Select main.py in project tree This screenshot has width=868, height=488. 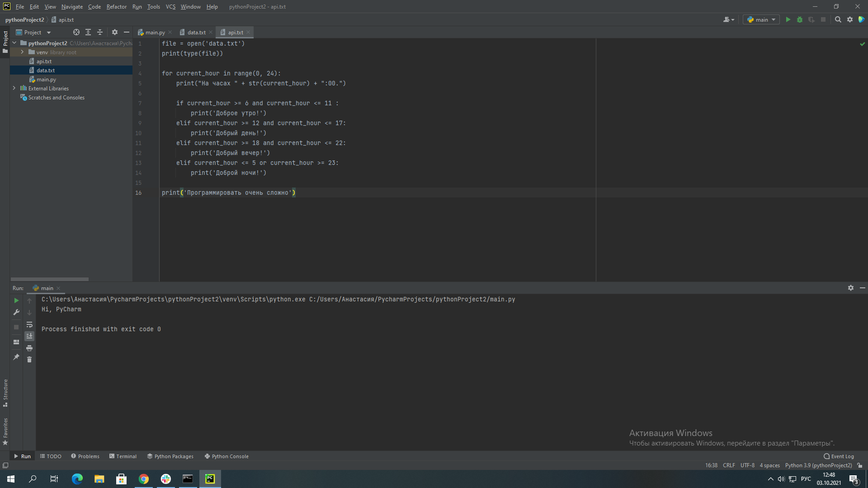click(x=46, y=80)
